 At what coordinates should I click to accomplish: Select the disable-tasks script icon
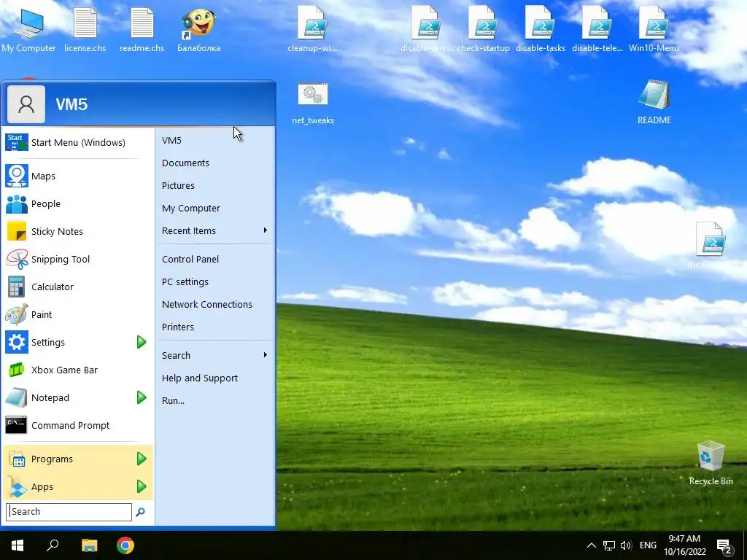coord(541,29)
